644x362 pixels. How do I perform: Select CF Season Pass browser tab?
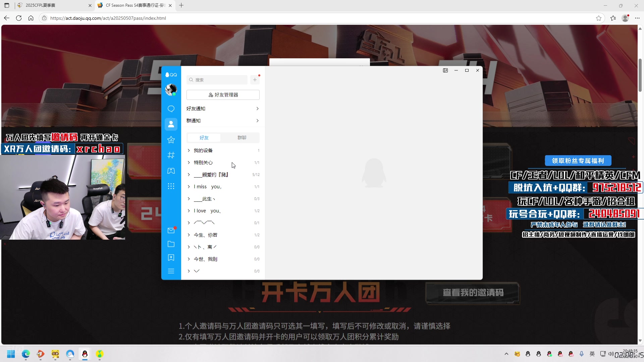click(134, 5)
